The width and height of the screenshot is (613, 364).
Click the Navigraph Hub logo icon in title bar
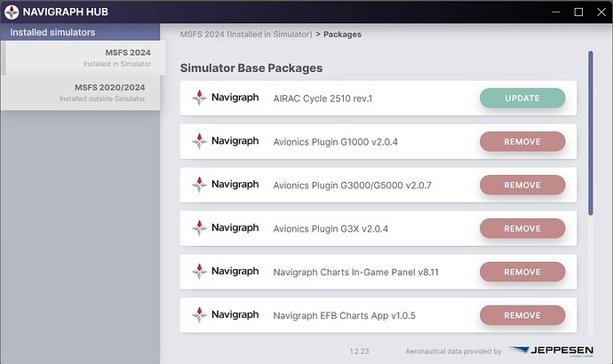click(x=12, y=12)
